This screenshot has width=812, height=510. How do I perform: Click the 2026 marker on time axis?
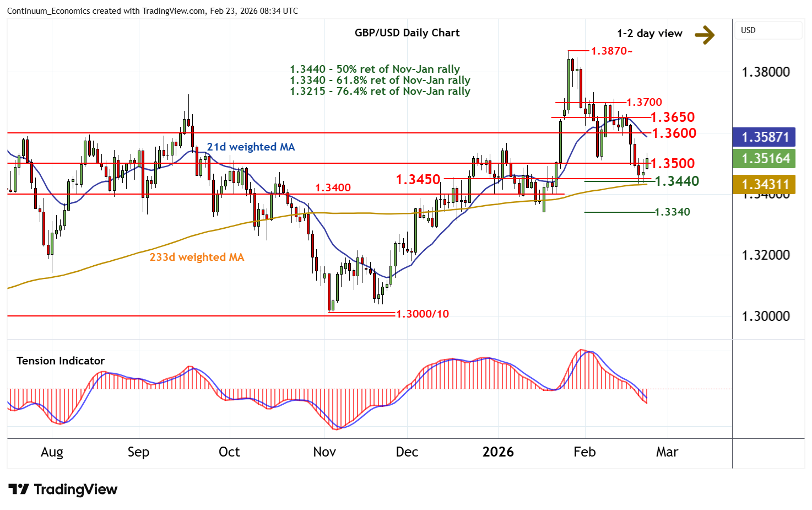[498, 452]
